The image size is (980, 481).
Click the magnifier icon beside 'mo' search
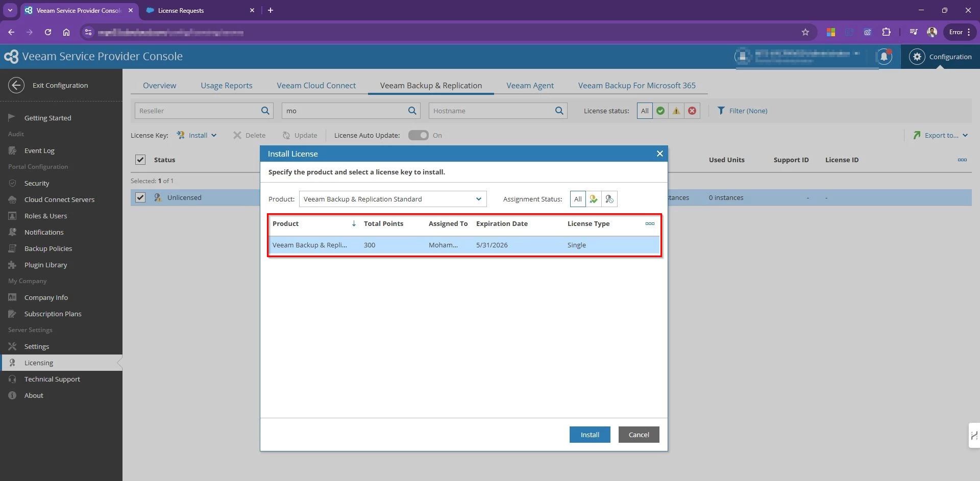412,111
